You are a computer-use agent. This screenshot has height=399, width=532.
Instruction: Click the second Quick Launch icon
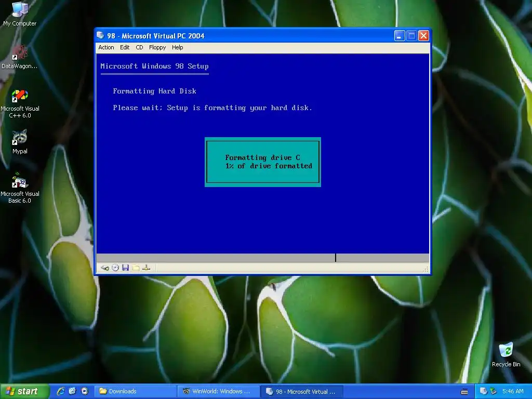point(72,391)
